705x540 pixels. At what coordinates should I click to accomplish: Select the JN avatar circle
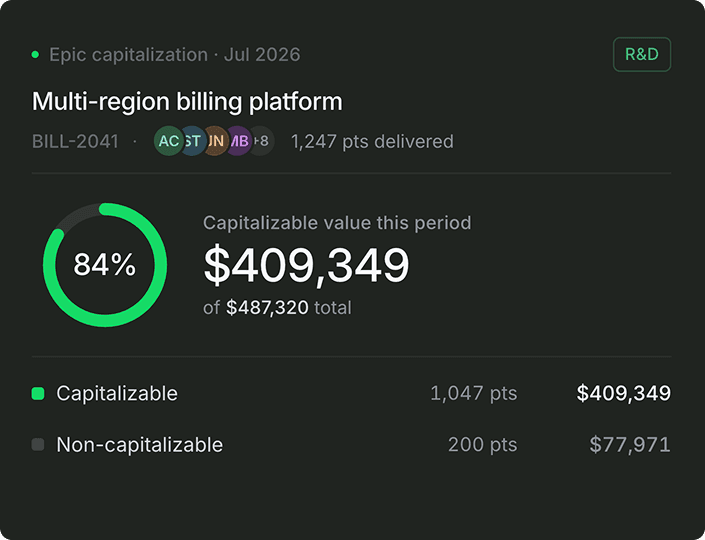pos(218,141)
